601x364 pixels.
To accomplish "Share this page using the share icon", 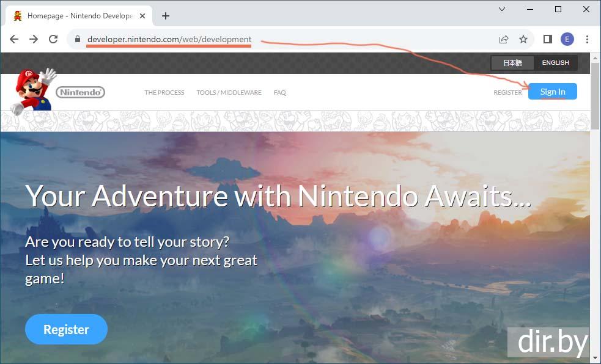I will pyautogui.click(x=504, y=39).
